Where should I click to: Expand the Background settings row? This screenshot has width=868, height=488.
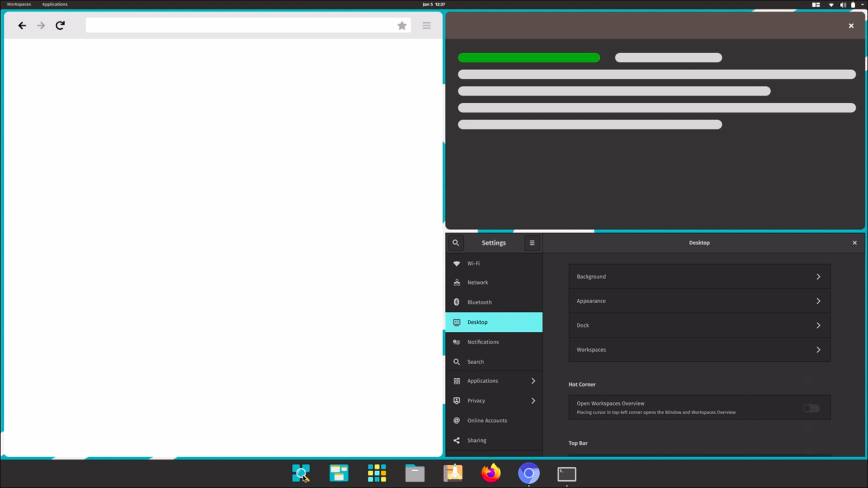[x=699, y=277]
